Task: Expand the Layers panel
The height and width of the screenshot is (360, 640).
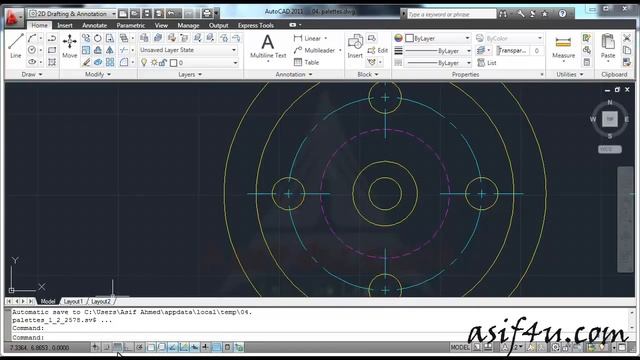Action: pos(190,74)
